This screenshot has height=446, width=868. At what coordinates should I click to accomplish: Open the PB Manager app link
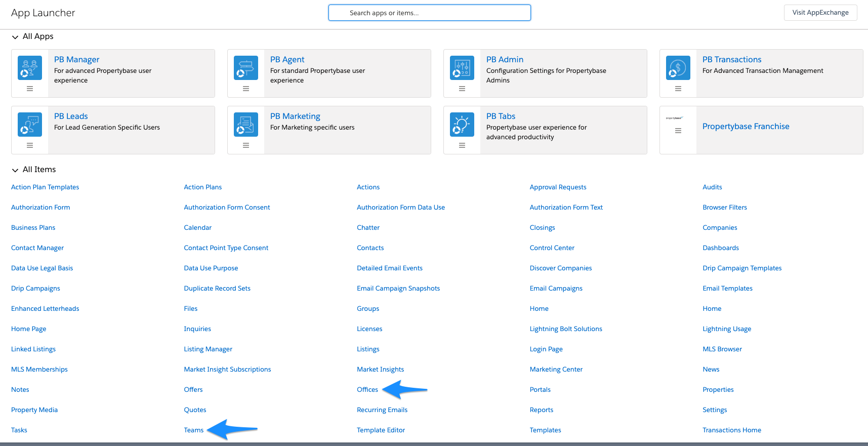pos(77,59)
